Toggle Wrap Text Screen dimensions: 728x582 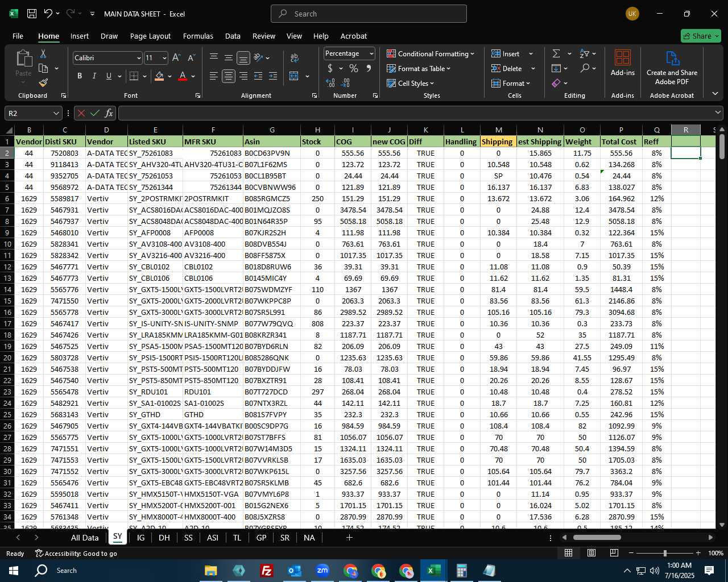[x=295, y=57]
